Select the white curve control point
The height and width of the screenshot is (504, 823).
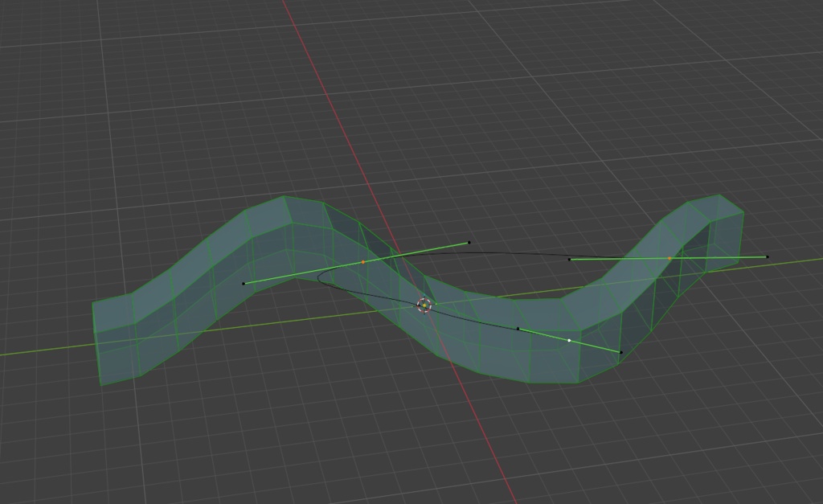pyautogui.click(x=570, y=341)
